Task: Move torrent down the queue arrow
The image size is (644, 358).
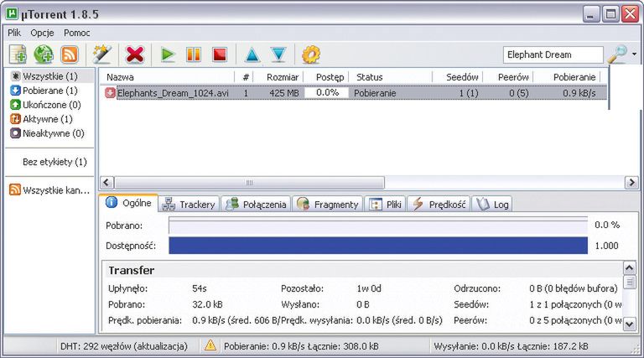Action: pyautogui.click(x=278, y=54)
